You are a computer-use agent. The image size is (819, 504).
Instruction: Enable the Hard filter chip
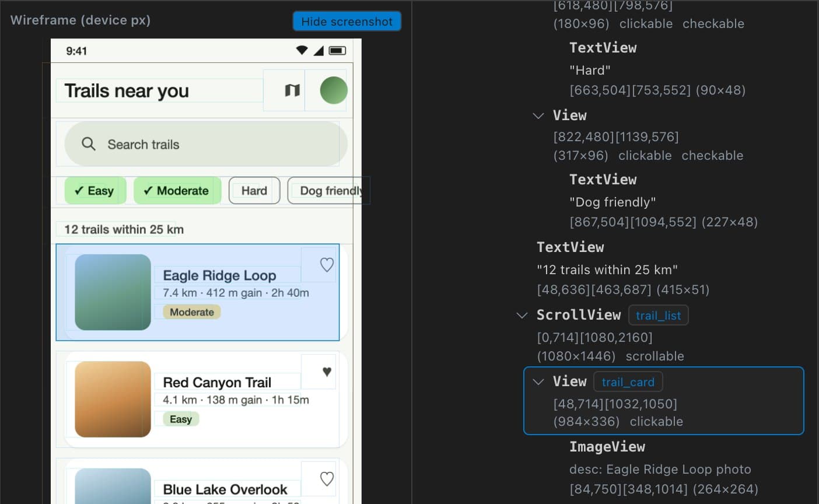point(254,191)
